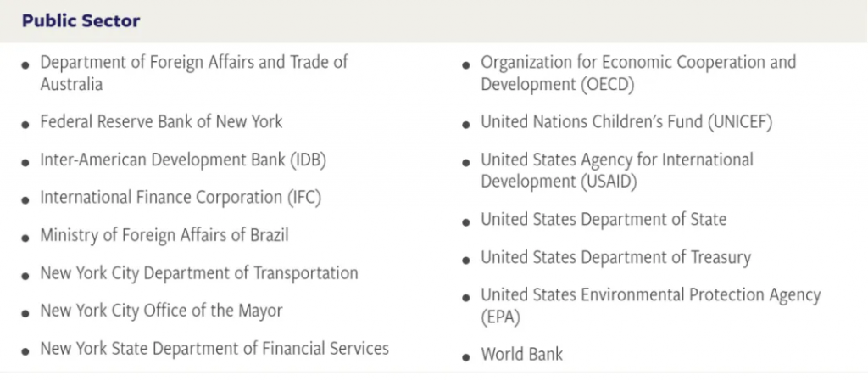
Task: Click Federal Reserve Bank of New York
Action: 161,121
